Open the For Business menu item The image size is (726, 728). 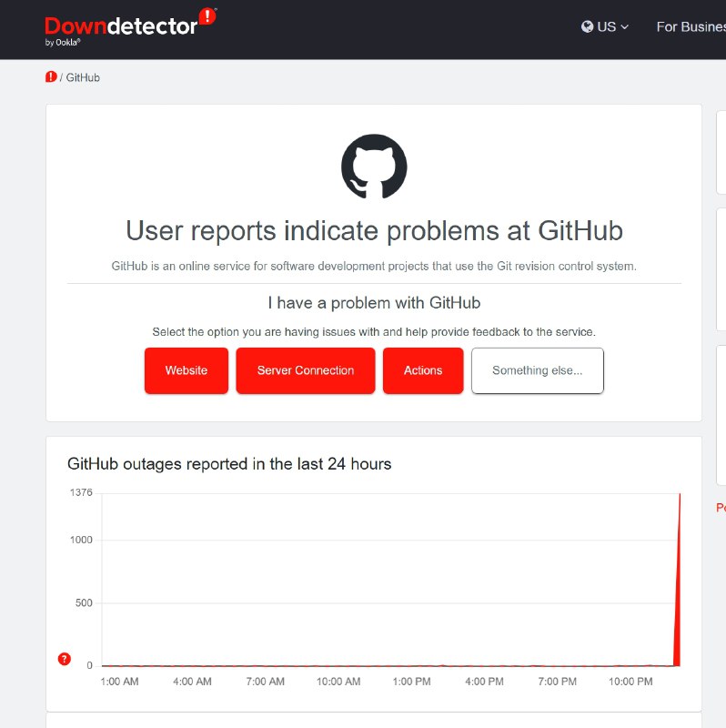click(x=691, y=27)
